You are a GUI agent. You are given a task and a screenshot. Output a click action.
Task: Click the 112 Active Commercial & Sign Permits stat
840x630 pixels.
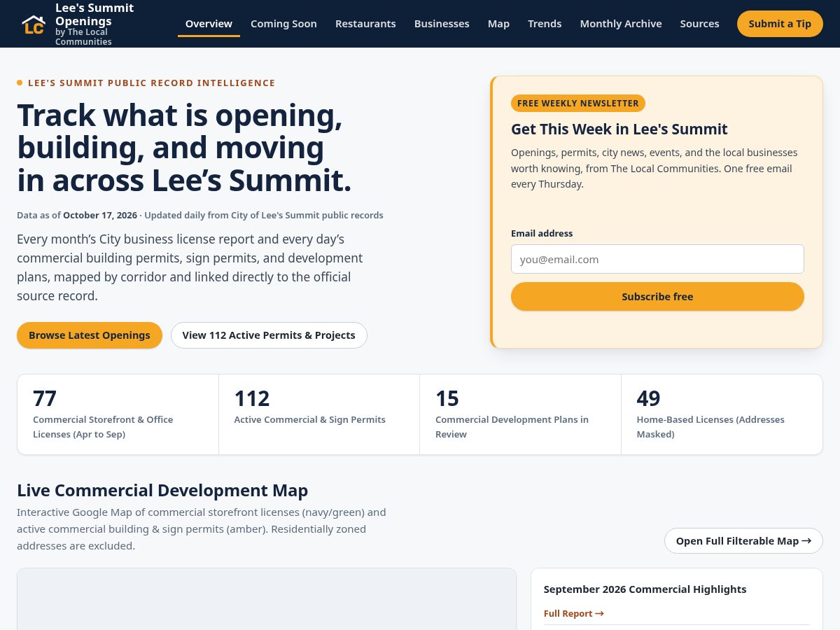319,414
